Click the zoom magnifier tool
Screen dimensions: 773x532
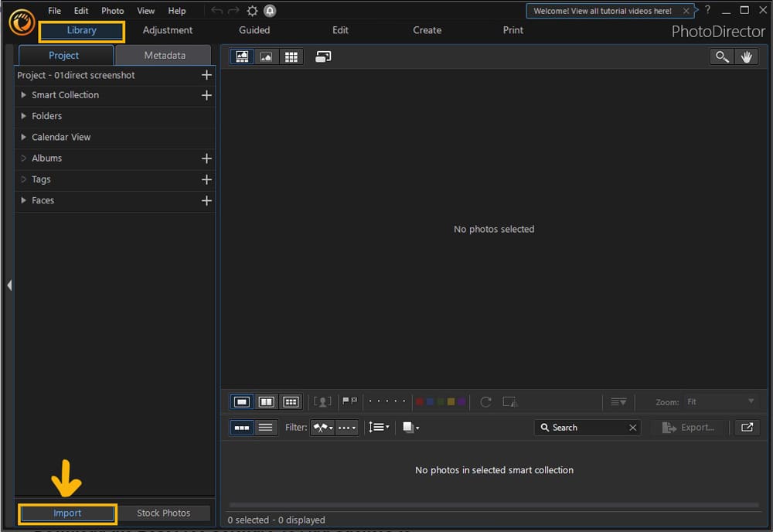pyautogui.click(x=721, y=56)
